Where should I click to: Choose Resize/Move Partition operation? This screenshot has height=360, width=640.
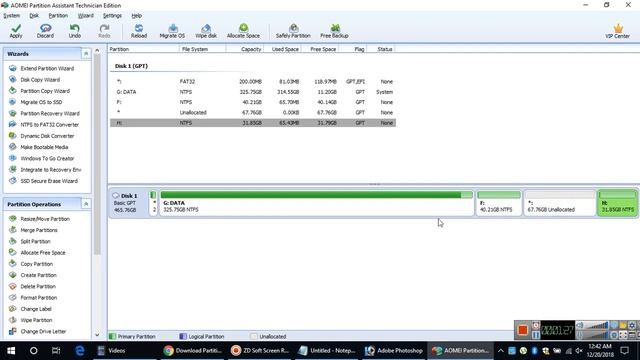click(45, 219)
